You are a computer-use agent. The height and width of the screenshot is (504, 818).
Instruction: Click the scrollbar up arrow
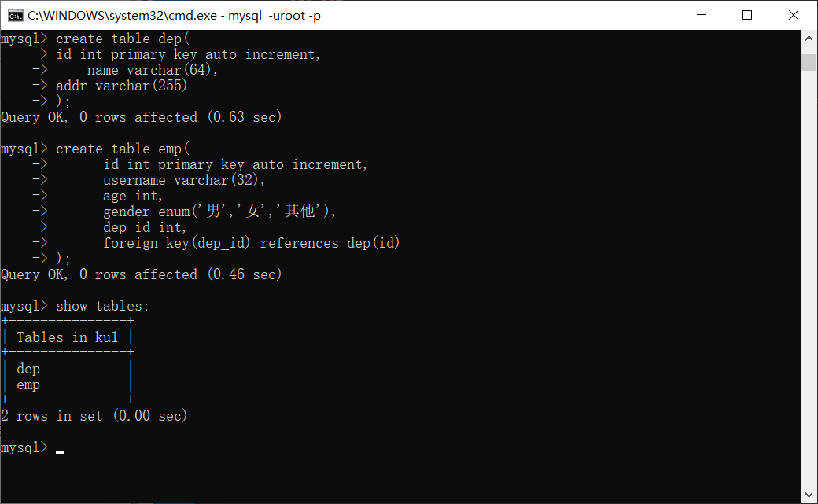click(809, 38)
